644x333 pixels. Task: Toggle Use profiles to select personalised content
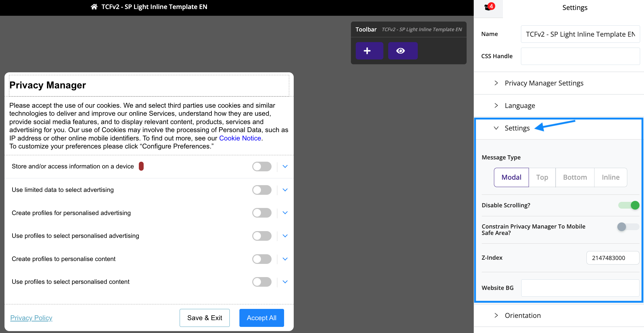tap(262, 282)
